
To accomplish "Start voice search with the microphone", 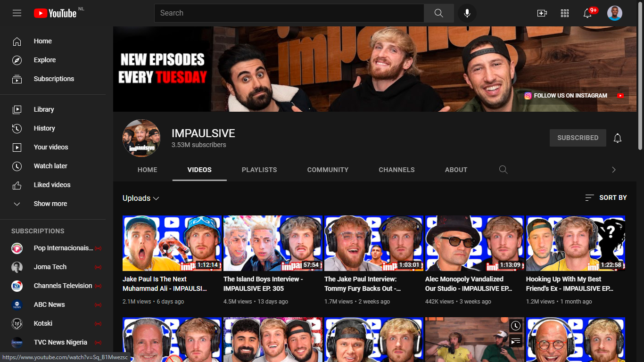I will pos(467,13).
